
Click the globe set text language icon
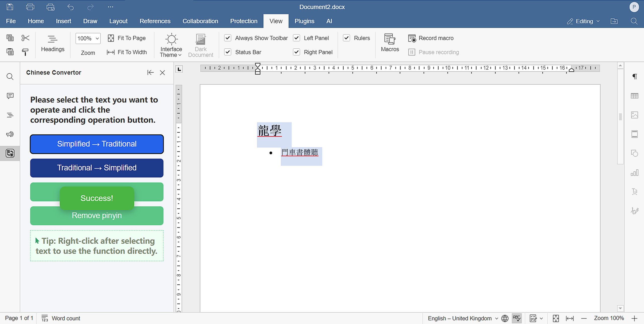click(x=505, y=318)
